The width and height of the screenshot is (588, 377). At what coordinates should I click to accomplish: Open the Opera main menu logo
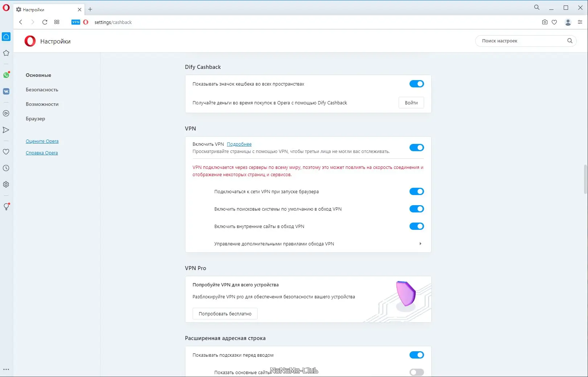tap(6, 7)
